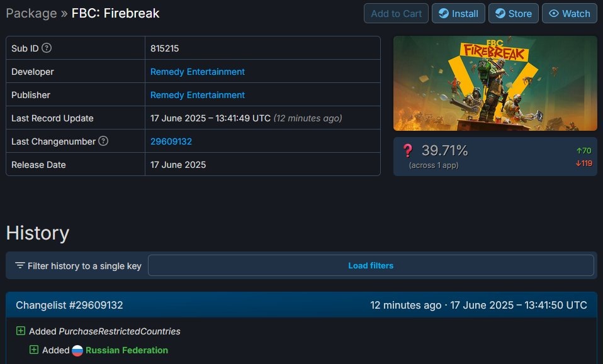Click the red question mark rating icon
603x364 pixels.
(408, 150)
